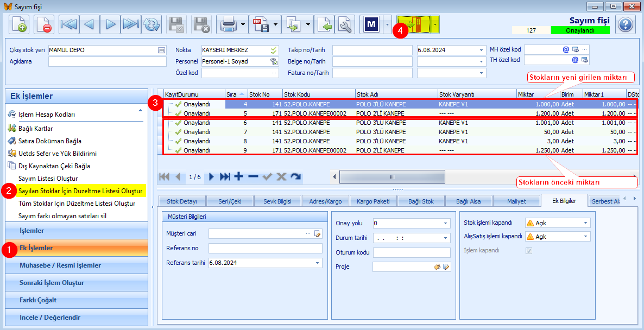Collapse the İşlem Hesap Kodları arrow
The image size is (644, 330).
point(141,110)
